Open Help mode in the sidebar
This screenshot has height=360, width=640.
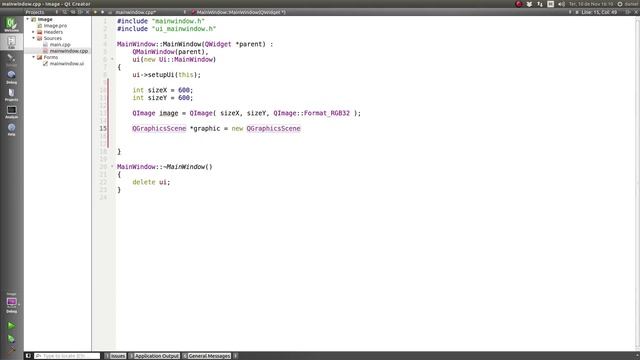point(11,129)
